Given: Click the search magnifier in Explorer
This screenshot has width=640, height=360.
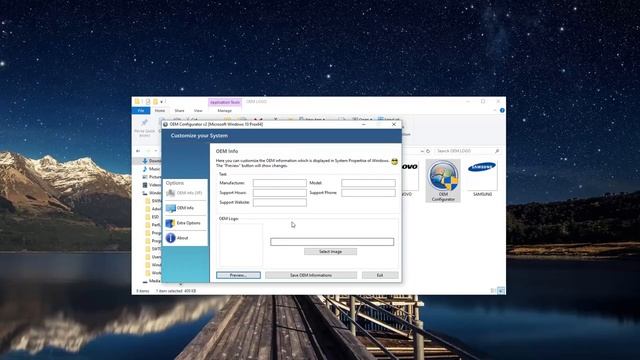Looking at the screenshot, I should [497, 151].
